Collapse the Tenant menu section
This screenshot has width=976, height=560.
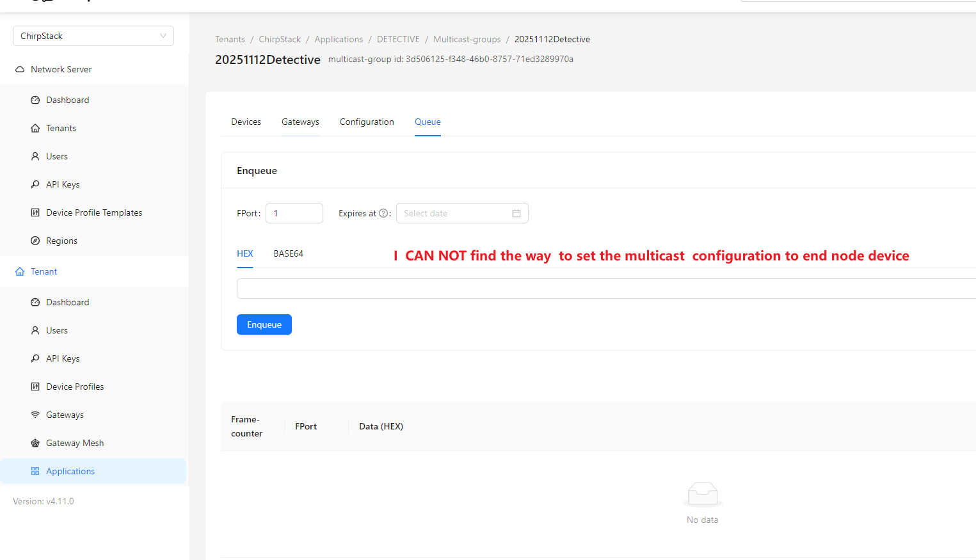44,271
